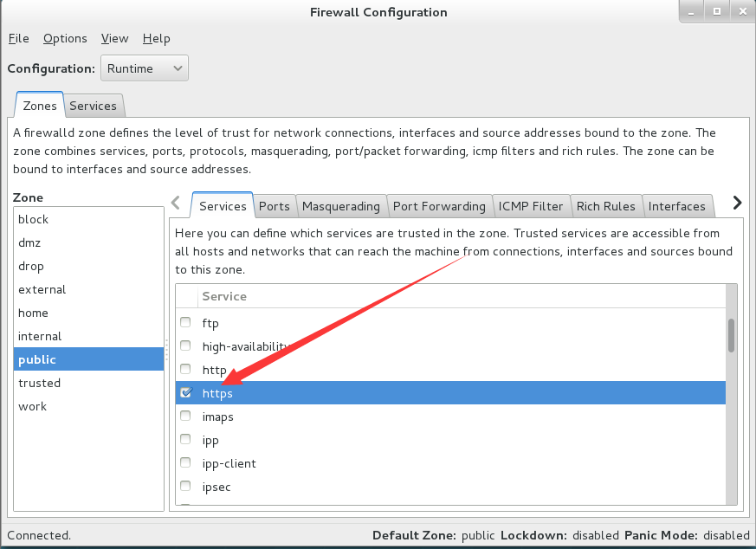Screen dimensions: 756x549
Task: Enable the http service checkbox
Action: [185, 369]
